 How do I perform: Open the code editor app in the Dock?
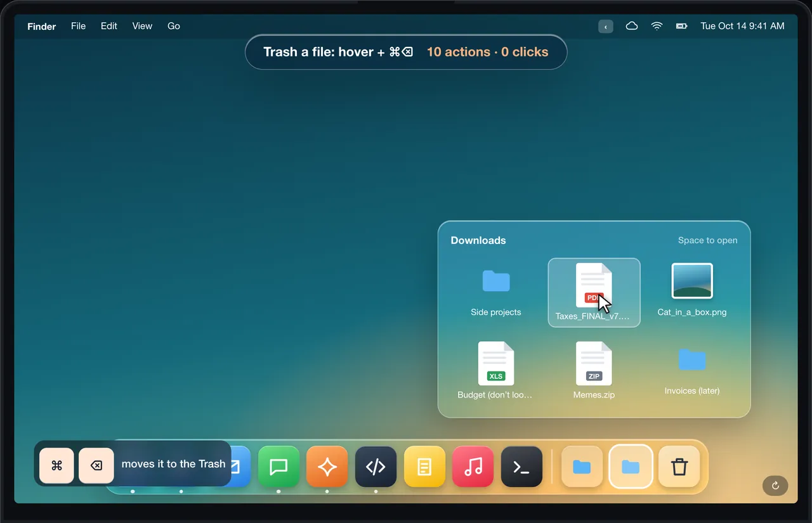point(376,467)
